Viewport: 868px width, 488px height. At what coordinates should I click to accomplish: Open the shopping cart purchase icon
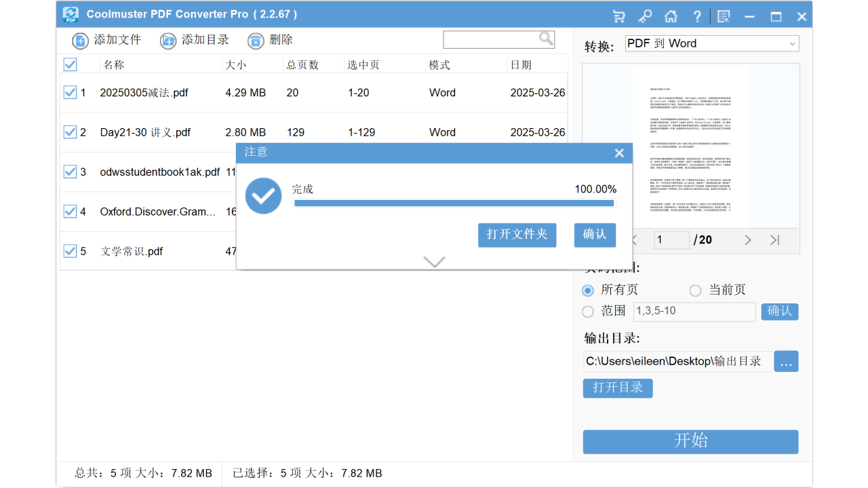pos(618,16)
